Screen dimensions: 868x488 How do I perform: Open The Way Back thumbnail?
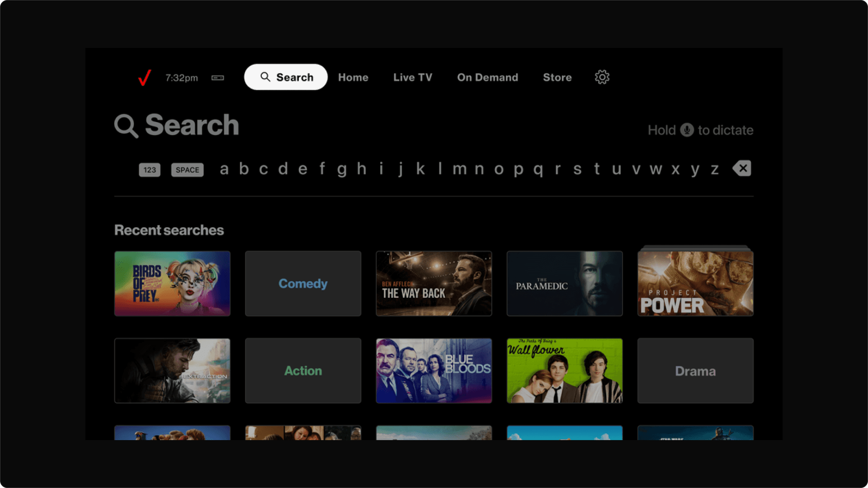[x=434, y=284]
